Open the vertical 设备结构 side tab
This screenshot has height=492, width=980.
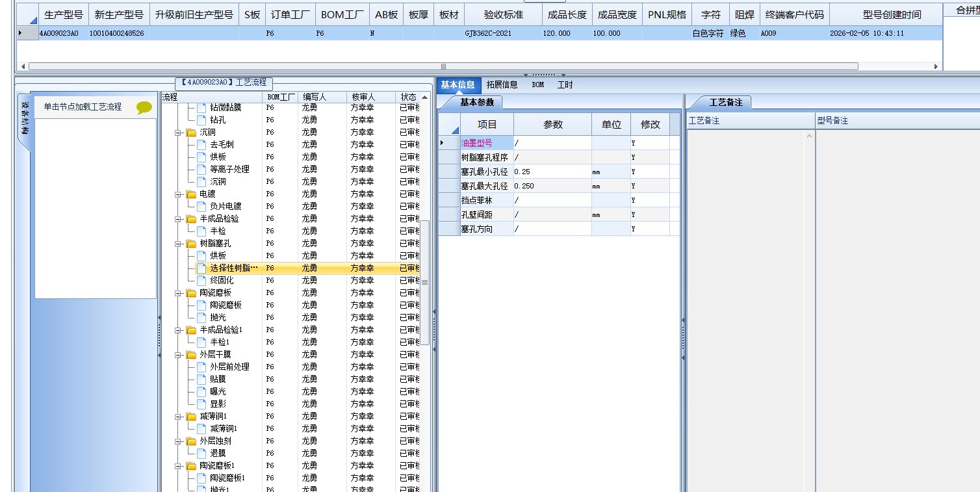24,118
